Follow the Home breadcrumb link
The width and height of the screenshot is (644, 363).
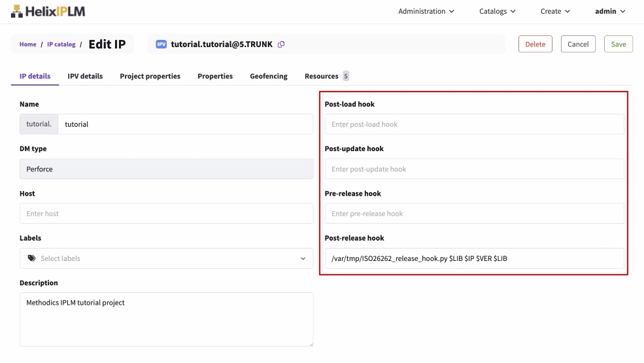coord(27,44)
